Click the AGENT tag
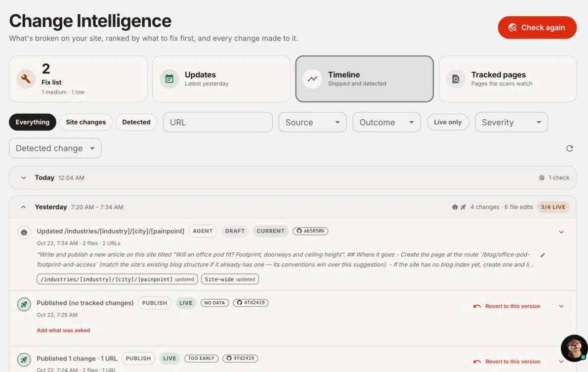The height and width of the screenshot is (372, 588). pos(203,231)
